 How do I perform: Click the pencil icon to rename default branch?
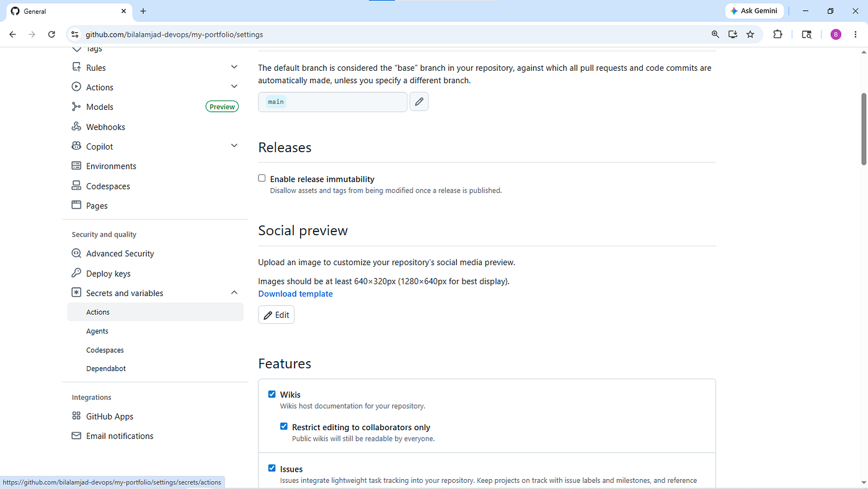pos(419,102)
